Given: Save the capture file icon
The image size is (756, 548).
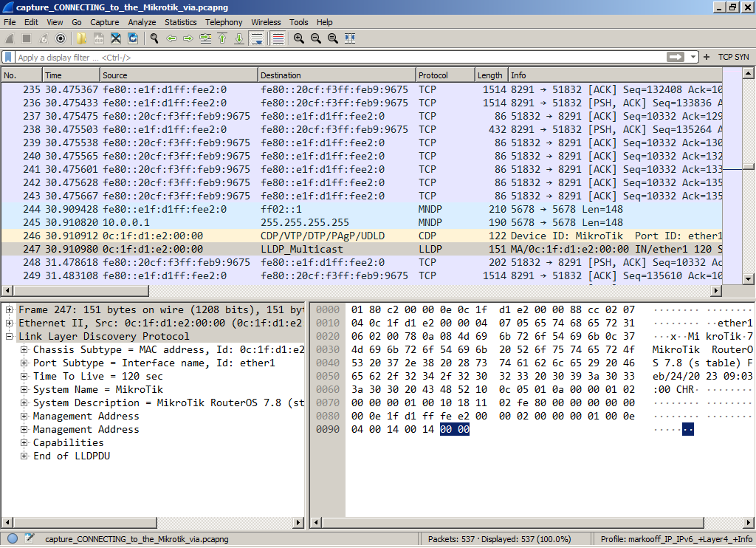Looking at the screenshot, I should pyautogui.click(x=98, y=38).
